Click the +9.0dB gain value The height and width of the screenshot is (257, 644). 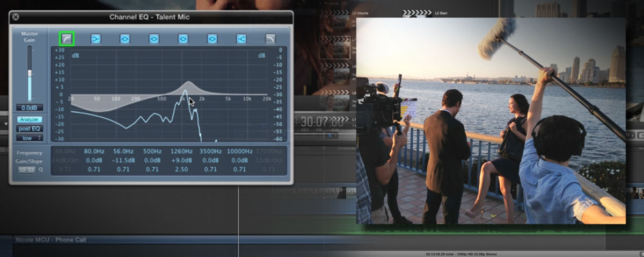(182, 161)
